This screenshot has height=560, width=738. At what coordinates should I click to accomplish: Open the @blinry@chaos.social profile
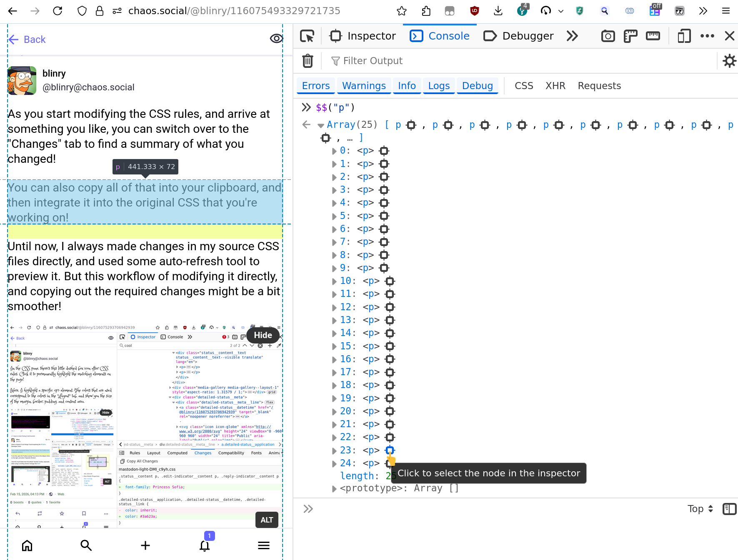(89, 87)
